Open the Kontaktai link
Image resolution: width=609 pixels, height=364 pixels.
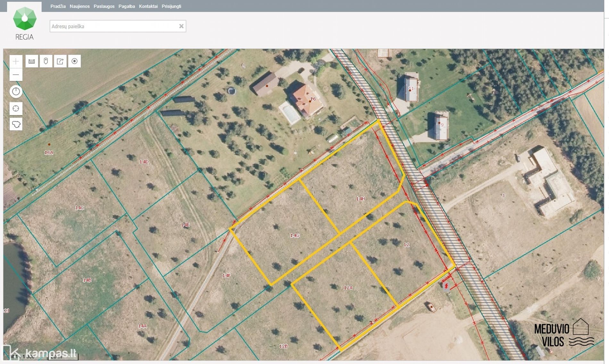coord(148,6)
